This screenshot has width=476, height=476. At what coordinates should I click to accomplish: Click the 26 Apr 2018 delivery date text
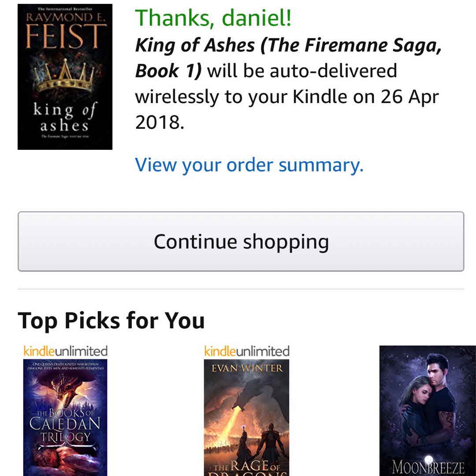click(286, 109)
